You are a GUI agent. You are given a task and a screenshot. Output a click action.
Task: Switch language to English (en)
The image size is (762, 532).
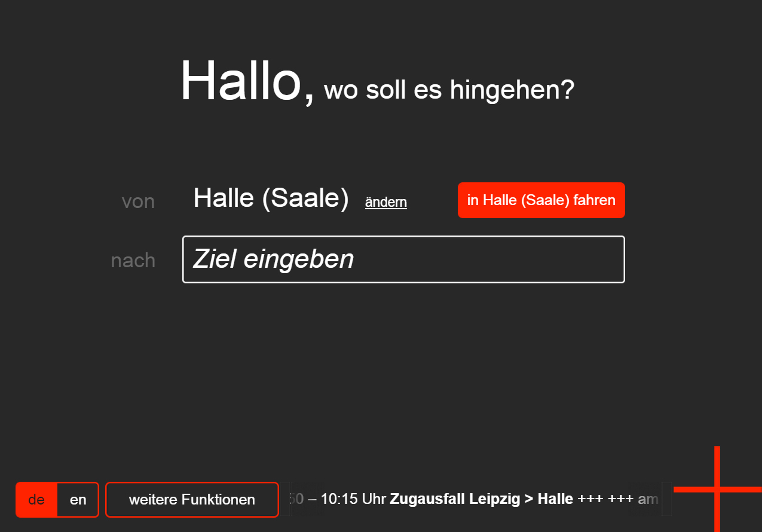(78, 500)
